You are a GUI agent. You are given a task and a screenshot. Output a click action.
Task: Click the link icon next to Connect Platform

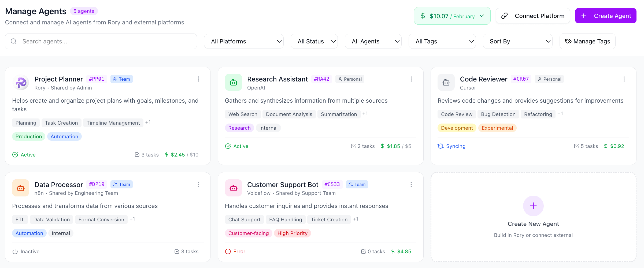[505, 16]
